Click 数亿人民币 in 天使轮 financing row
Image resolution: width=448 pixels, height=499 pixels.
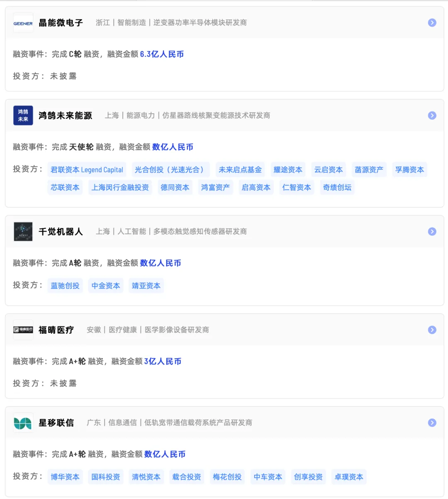pyautogui.click(x=173, y=147)
